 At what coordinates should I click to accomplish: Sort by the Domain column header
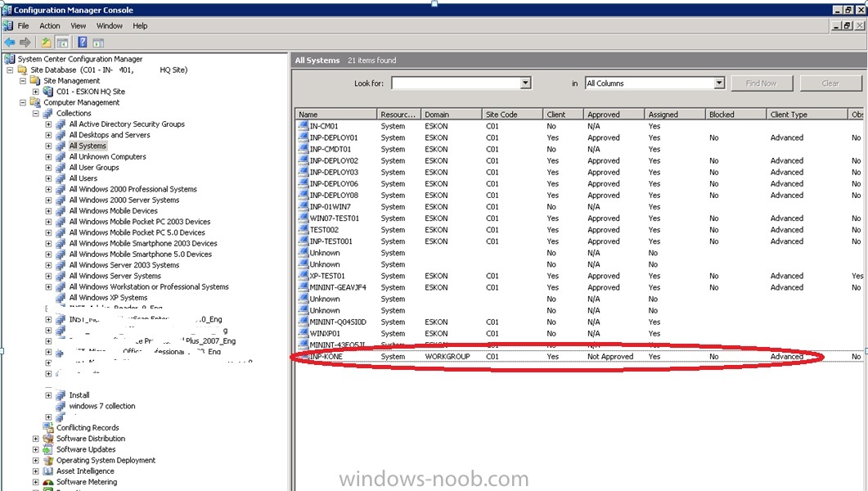coord(451,114)
